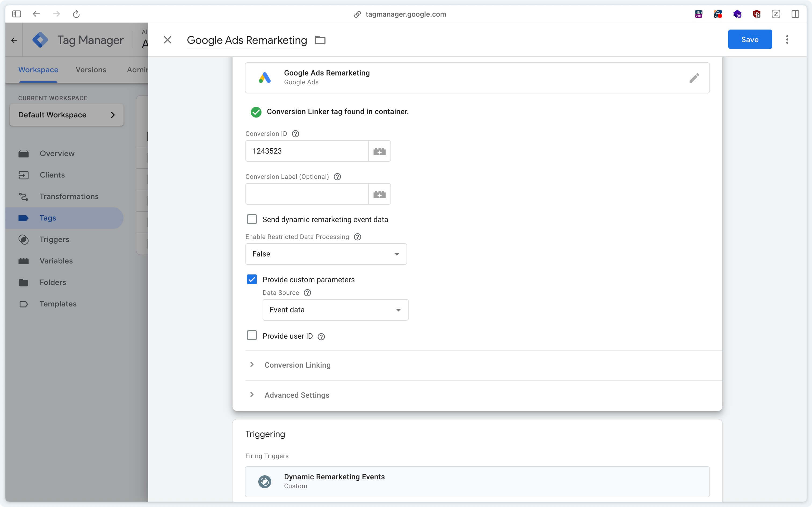812x507 pixels.
Task: Toggle the Send dynamic remarketing event data checkbox
Action: [252, 219]
